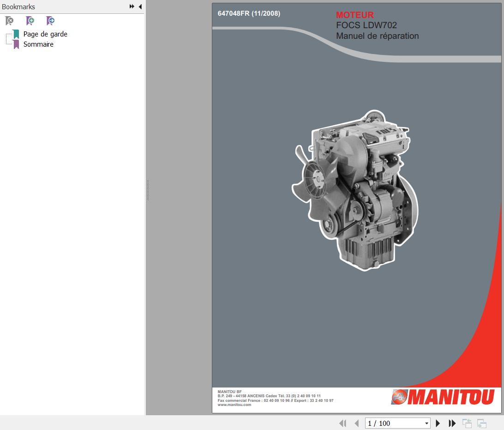Click the purple bookmark icon for Sommaire
This screenshot has height=430, width=504.
16,44
